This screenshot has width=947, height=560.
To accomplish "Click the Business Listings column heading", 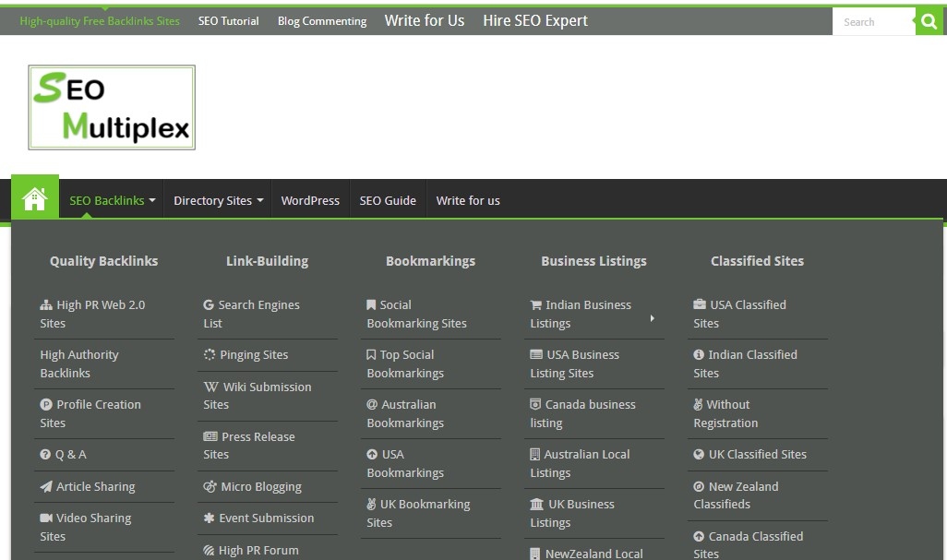I will pos(593,261).
